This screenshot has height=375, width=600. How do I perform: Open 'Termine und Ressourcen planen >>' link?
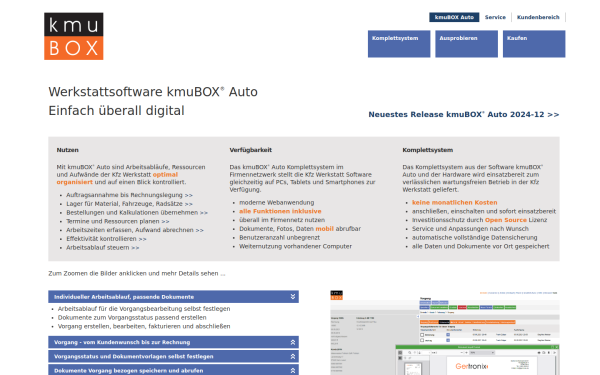point(117,222)
